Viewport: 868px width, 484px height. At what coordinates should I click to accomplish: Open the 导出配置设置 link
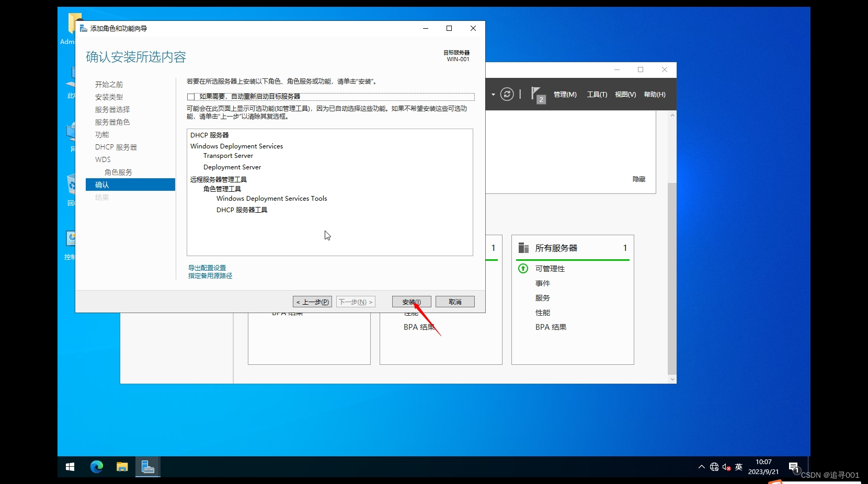coord(207,268)
